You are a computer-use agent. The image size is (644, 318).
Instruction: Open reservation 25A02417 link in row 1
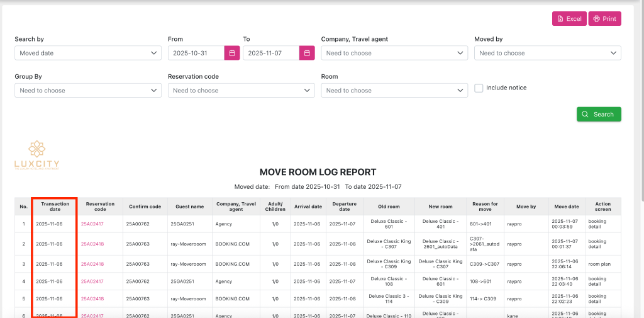pos(92,224)
